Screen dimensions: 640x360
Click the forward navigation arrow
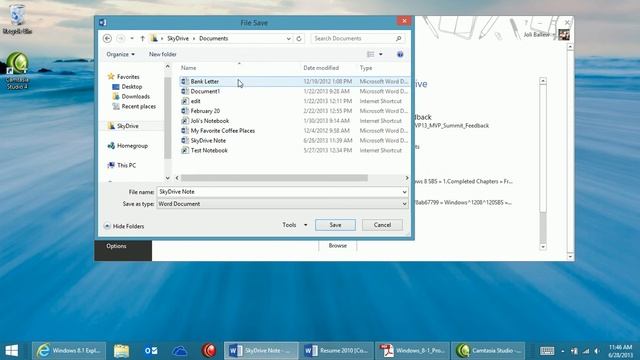click(x=121, y=38)
